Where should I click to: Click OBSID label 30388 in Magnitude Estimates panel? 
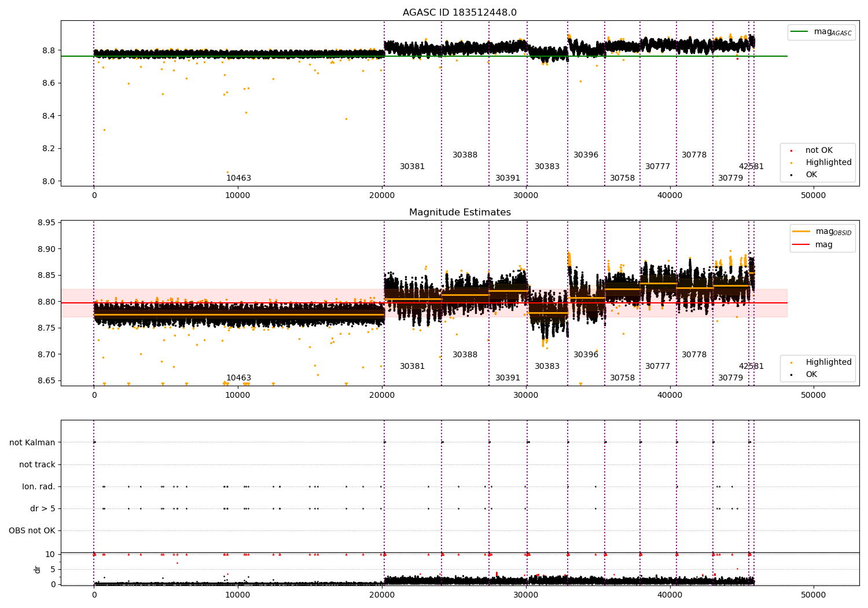(x=465, y=355)
